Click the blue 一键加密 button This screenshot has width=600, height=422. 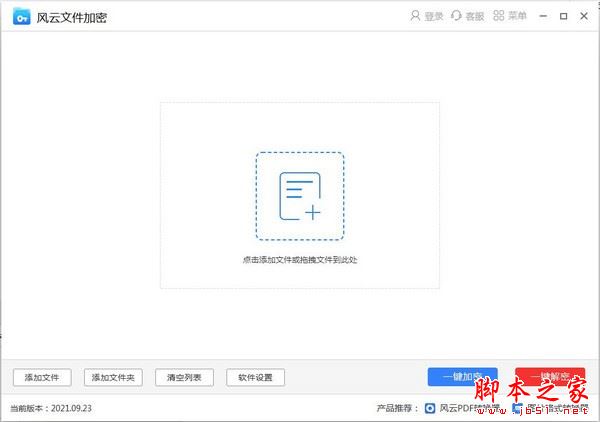pos(463,376)
